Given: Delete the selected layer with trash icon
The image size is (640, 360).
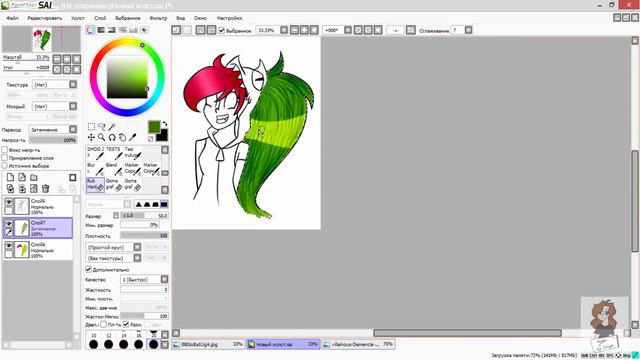Looking at the screenshot, I should 46,188.
